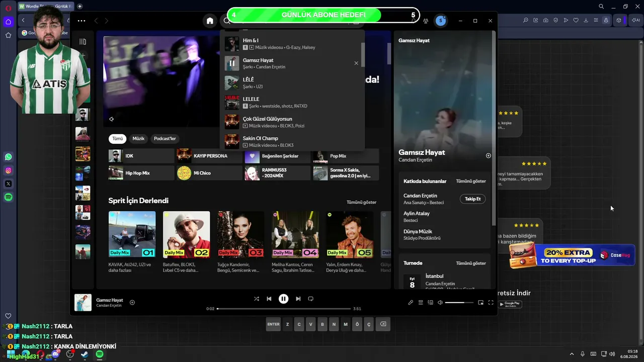
Task: Open the Spotify miniplayer
Action: pyautogui.click(x=480, y=303)
